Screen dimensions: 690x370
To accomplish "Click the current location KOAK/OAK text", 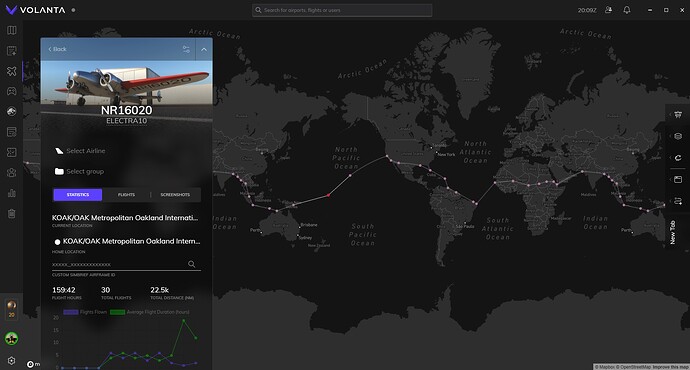I will pyautogui.click(x=125, y=218).
